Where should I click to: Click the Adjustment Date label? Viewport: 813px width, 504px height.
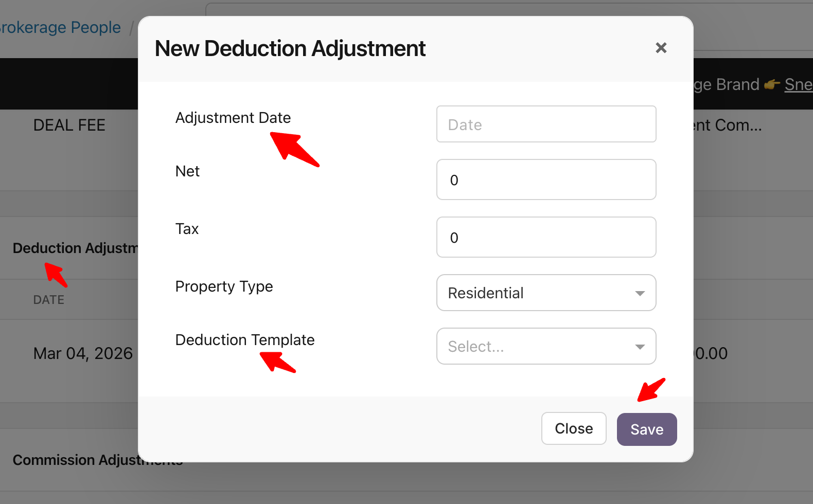233,118
